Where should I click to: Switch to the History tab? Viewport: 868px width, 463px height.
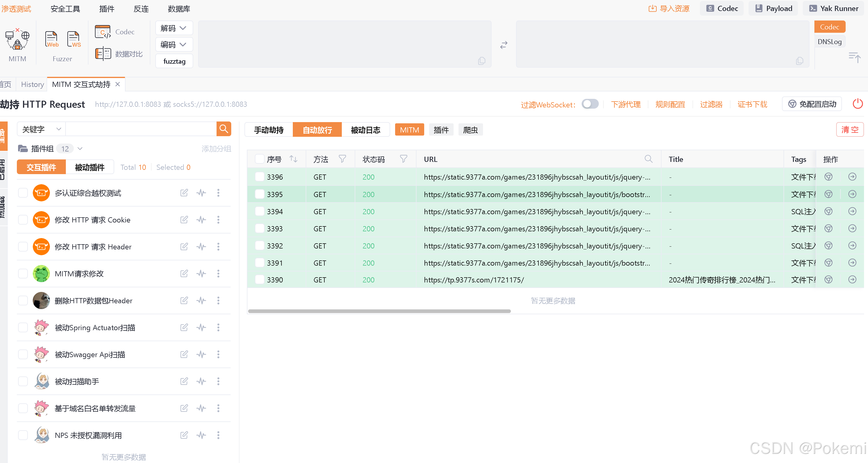(x=32, y=84)
